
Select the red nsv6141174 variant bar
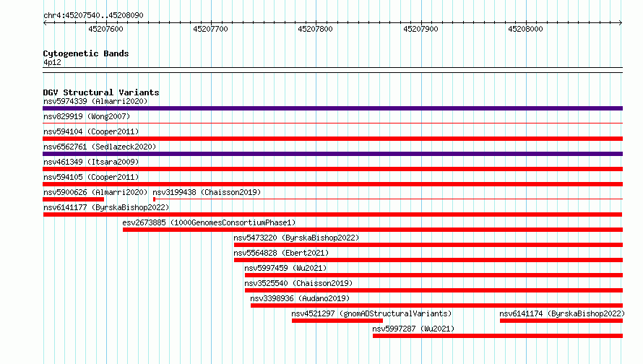pos(561,321)
